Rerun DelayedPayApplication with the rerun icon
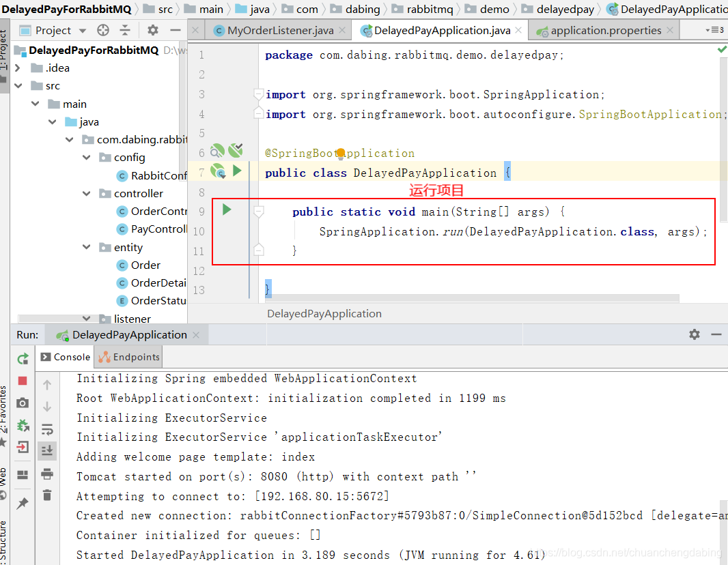 (x=23, y=358)
